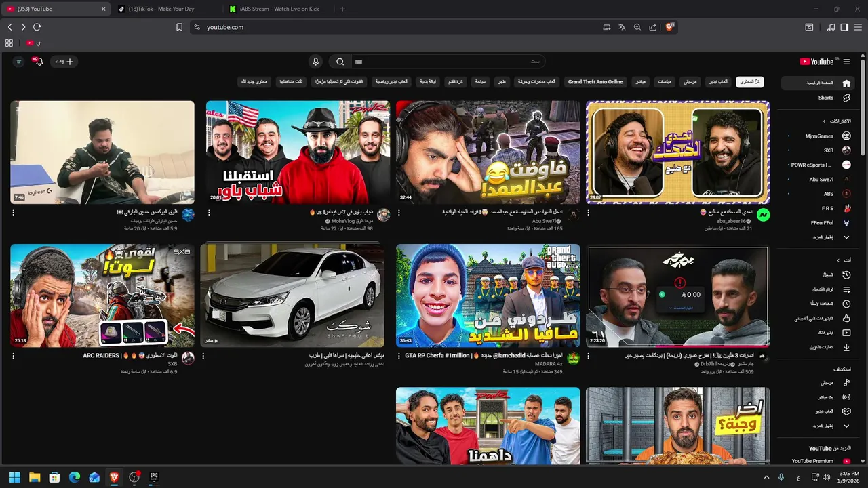Open Brave browser main menu
868x488 pixels.
tap(858, 27)
